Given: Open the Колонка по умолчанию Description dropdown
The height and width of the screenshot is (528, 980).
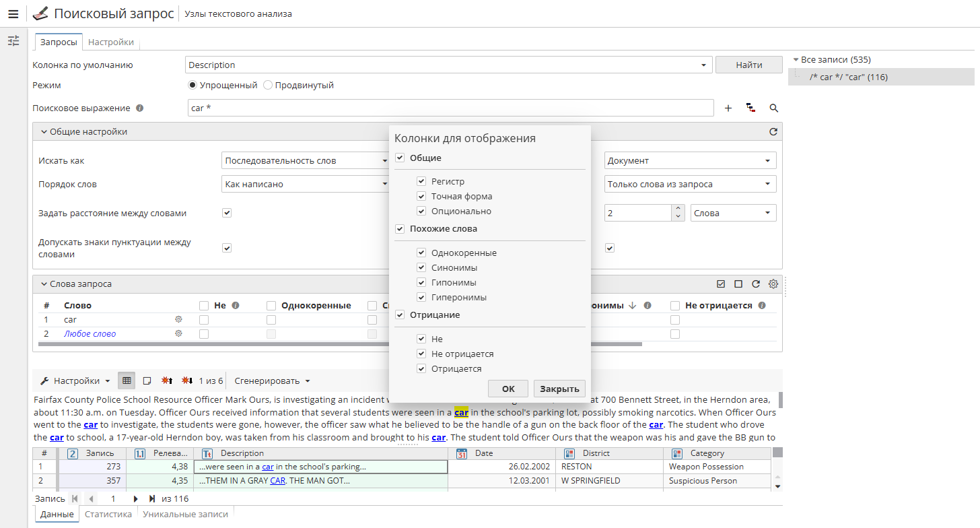Looking at the screenshot, I should coord(448,65).
